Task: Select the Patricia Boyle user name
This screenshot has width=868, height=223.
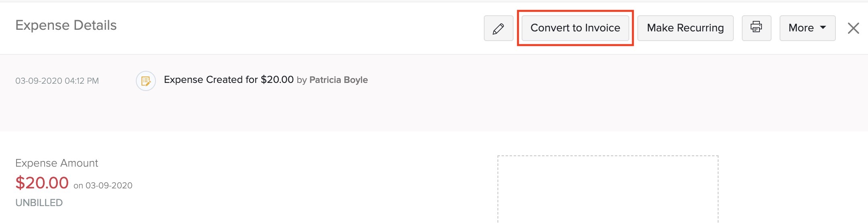Action: pyautogui.click(x=338, y=80)
